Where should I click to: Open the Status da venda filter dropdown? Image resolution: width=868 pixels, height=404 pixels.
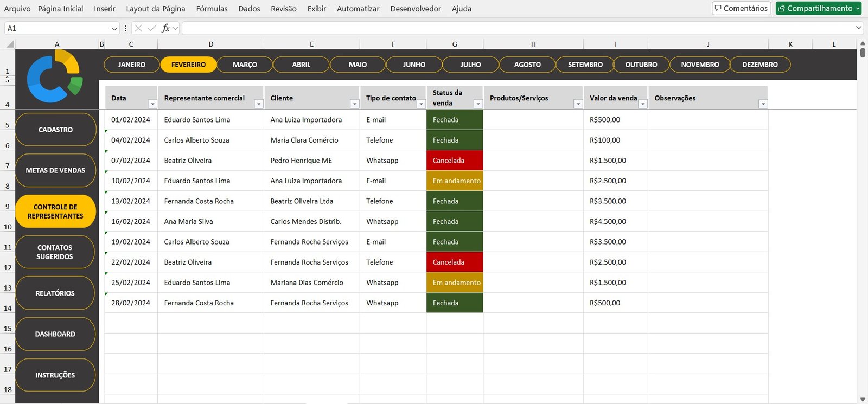pyautogui.click(x=478, y=104)
